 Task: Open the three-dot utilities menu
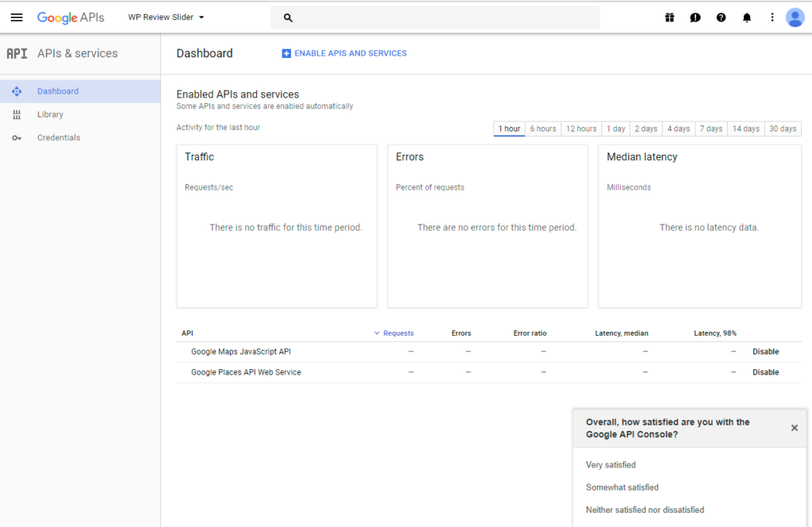[x=772, y=17]
